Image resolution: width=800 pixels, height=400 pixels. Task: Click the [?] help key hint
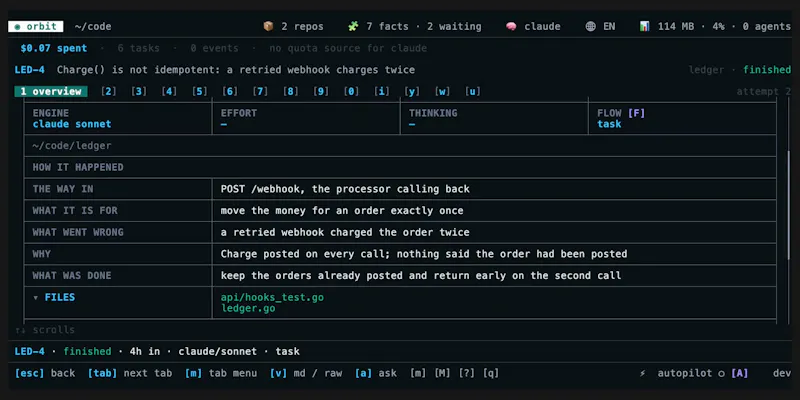coord(466,373)
